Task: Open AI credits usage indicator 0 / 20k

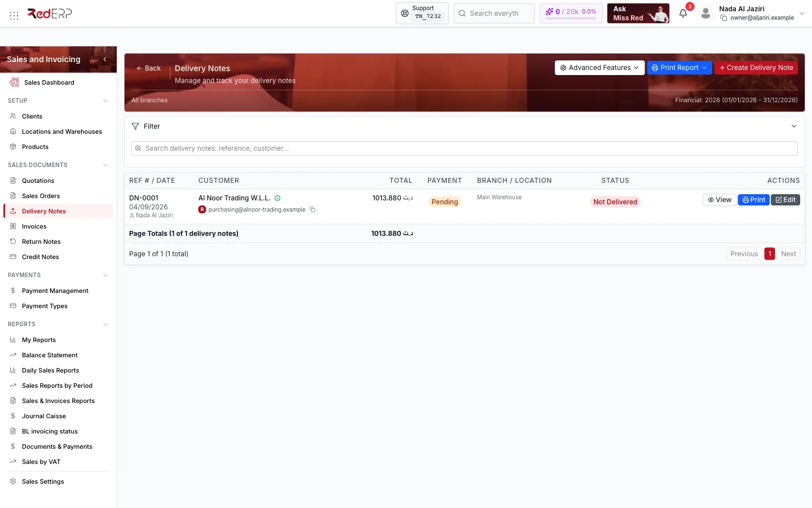Action: [x=571, y=13]
